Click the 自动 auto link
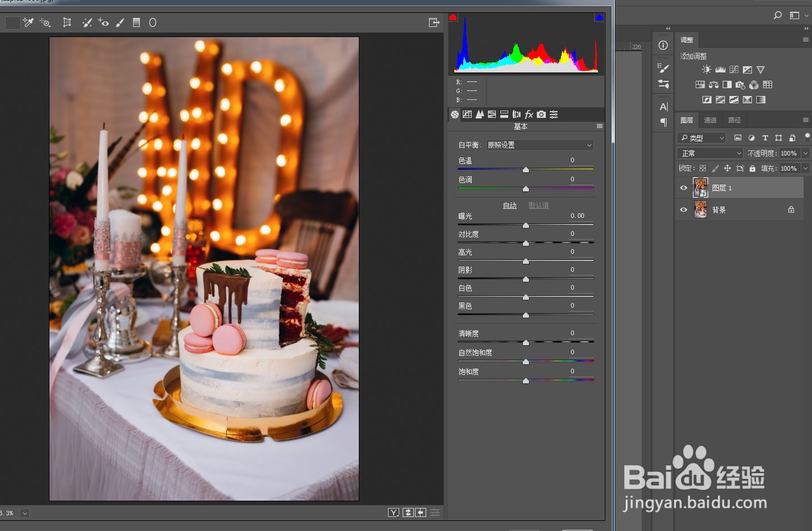This screenshot has height=531, width=812. click(x=510, y=205)
